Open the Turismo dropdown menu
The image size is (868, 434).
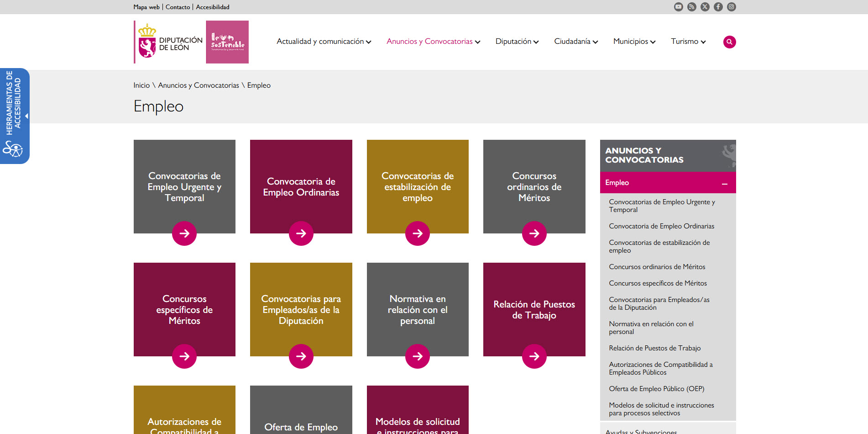pyautogui.click(x=688, y=42)
